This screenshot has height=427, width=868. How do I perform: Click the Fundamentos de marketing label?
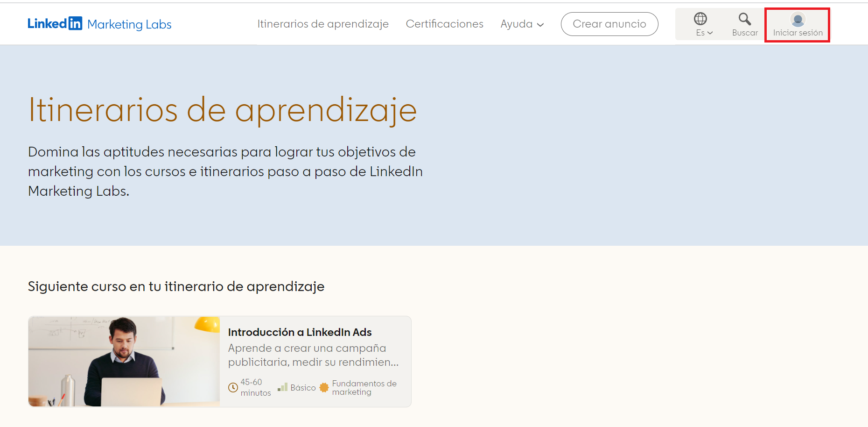click(364, 387)
